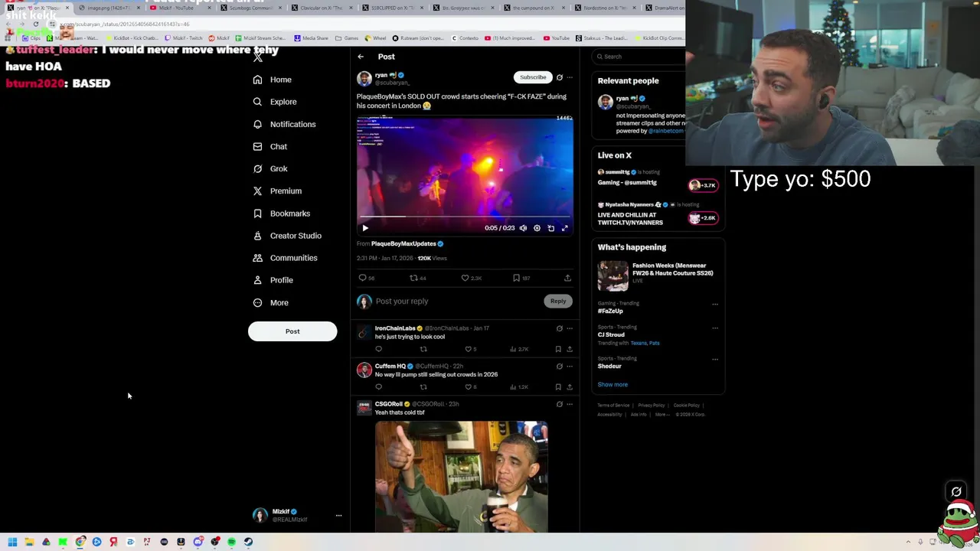Share the main post

567,279
